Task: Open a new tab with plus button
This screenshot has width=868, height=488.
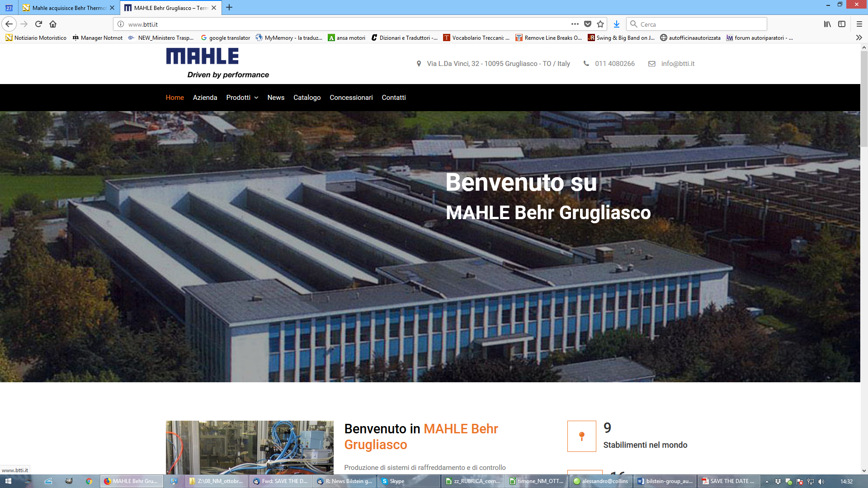Action: 229,7
